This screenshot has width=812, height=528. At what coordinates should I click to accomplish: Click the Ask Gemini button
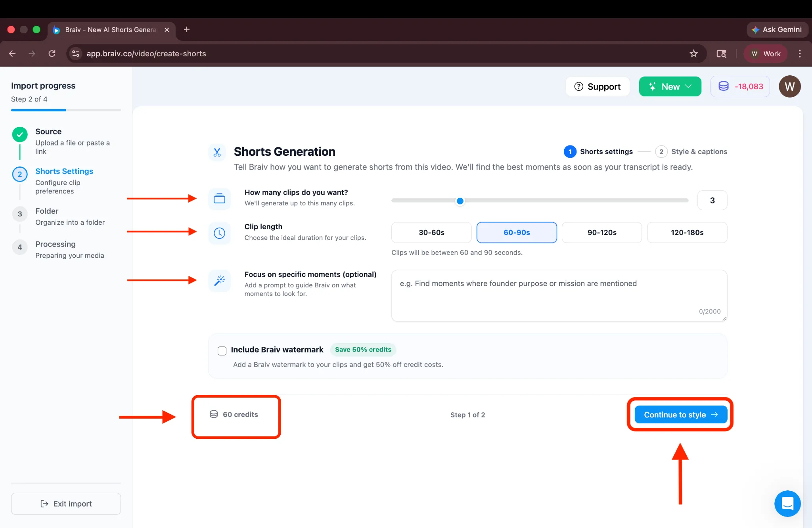(x=777, y=30)
